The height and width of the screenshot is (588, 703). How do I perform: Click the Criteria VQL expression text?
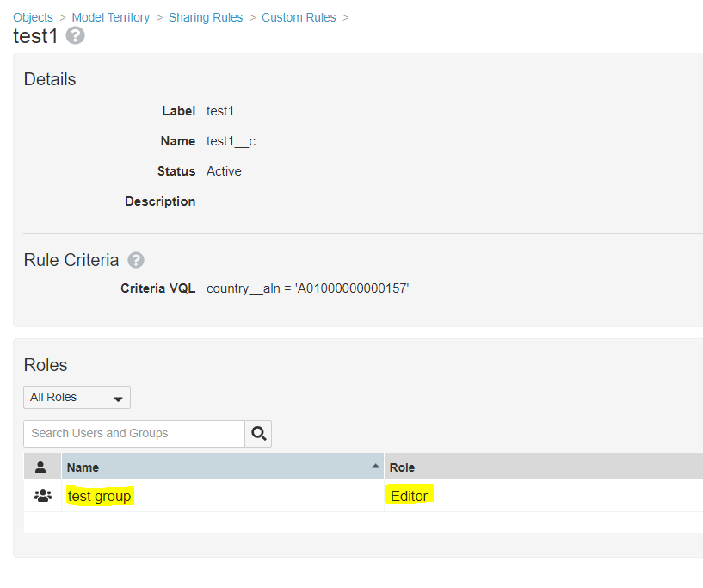point(307,288)
